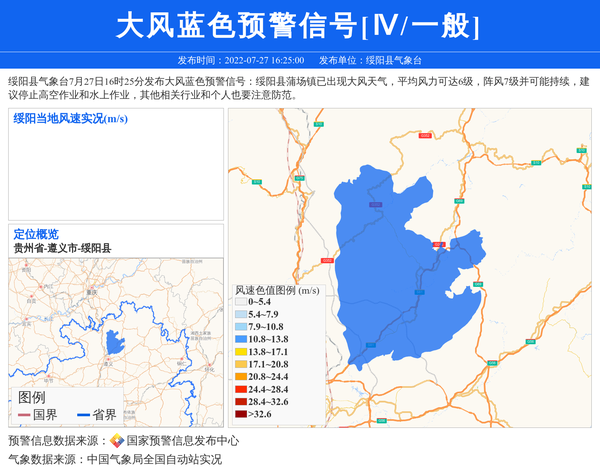Select the 13.8~17.1 yellow legend swatch
The image size is (600, 471).
point(240,352)
